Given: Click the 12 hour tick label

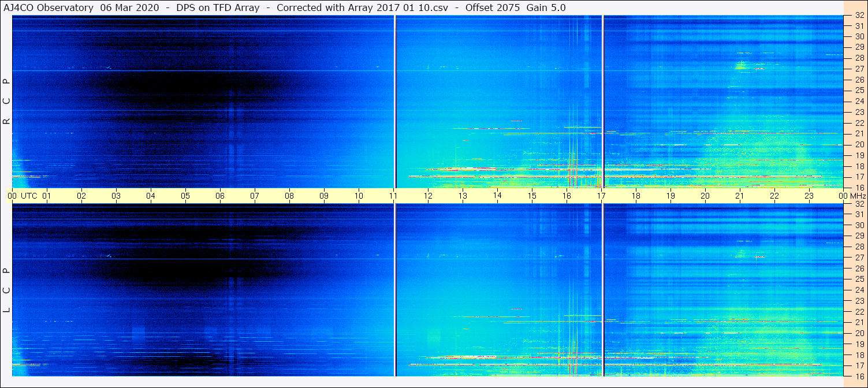Looking at the screenshot, I should pyautogui.click(x=428, y=196).
